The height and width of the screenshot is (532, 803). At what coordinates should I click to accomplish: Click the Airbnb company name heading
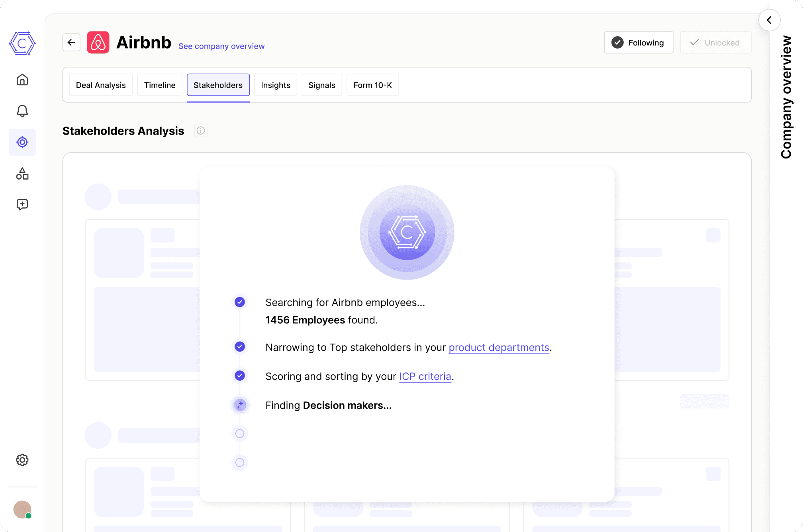click(144, 42)
